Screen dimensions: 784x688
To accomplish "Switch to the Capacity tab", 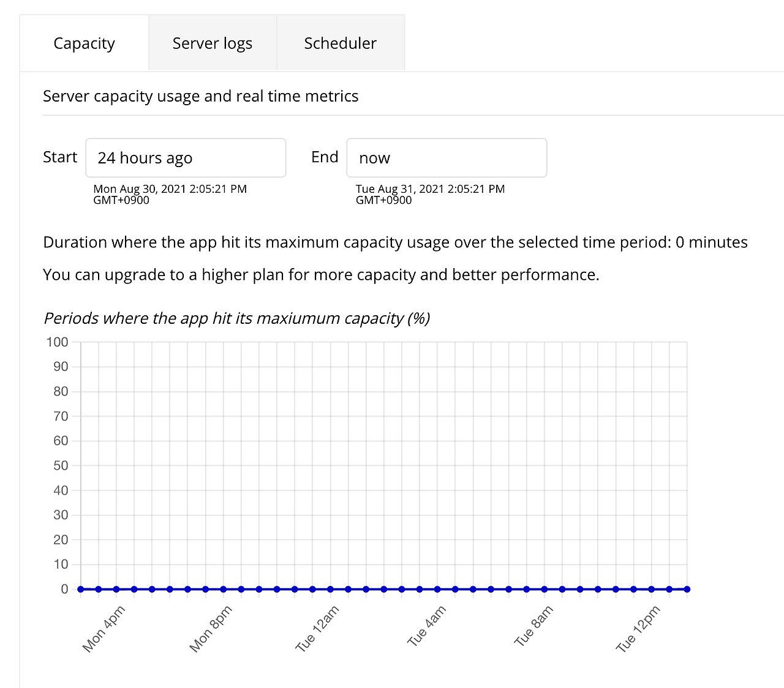I will 84,43.
